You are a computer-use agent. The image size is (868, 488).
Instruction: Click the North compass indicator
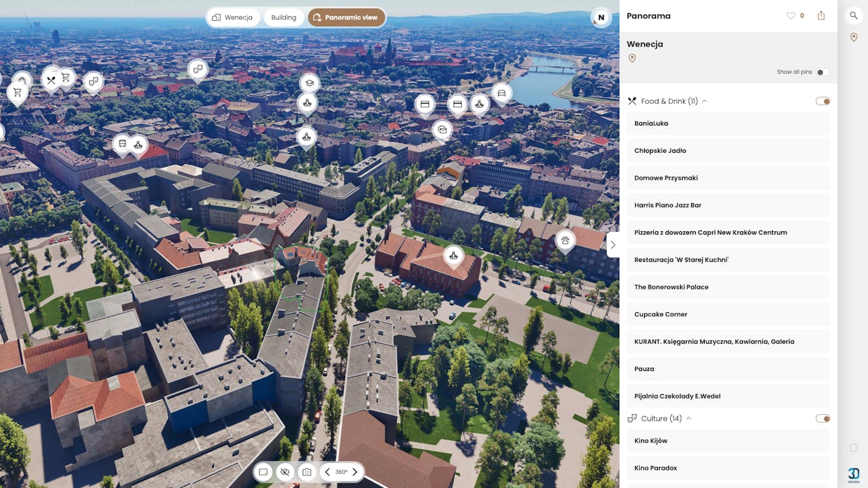point(600,18)
